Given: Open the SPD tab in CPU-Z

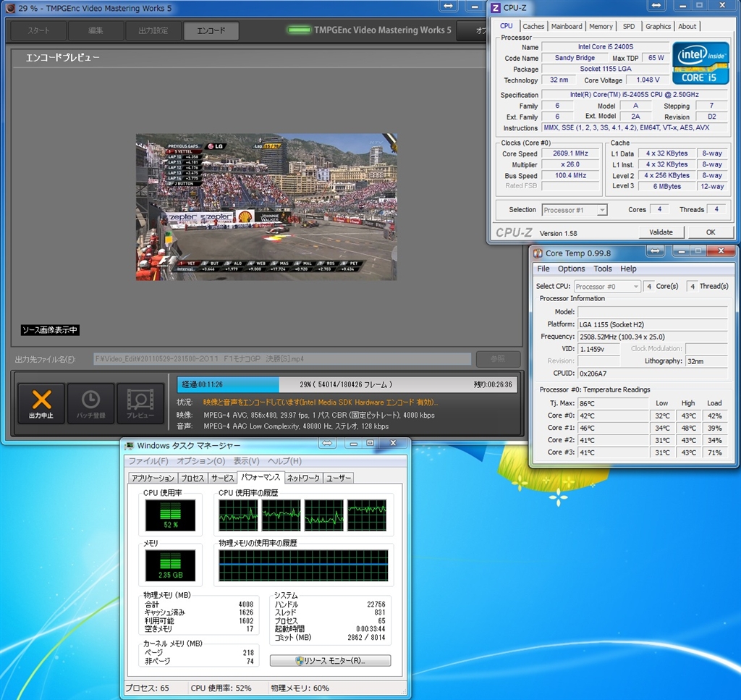Looking at the screenshot, I should point(628,27).
